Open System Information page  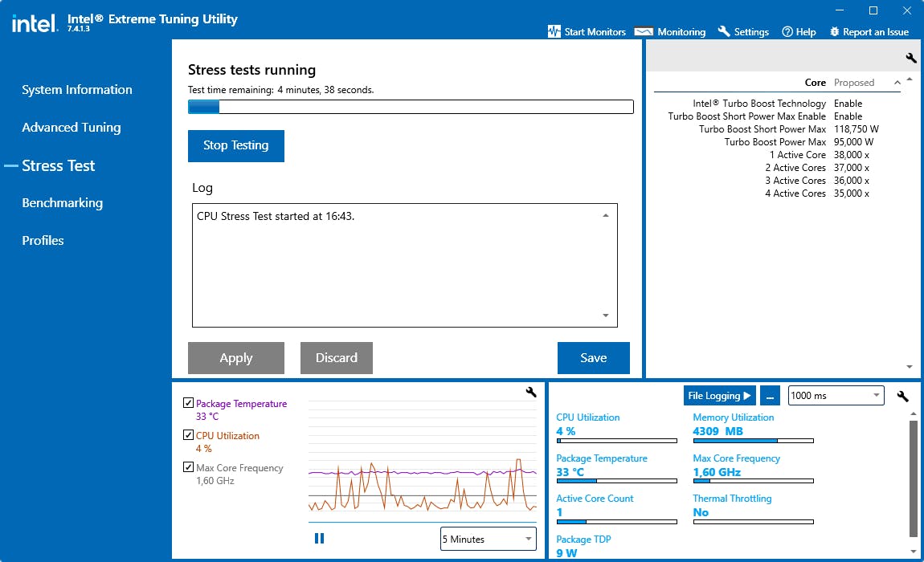coord(77,90)
